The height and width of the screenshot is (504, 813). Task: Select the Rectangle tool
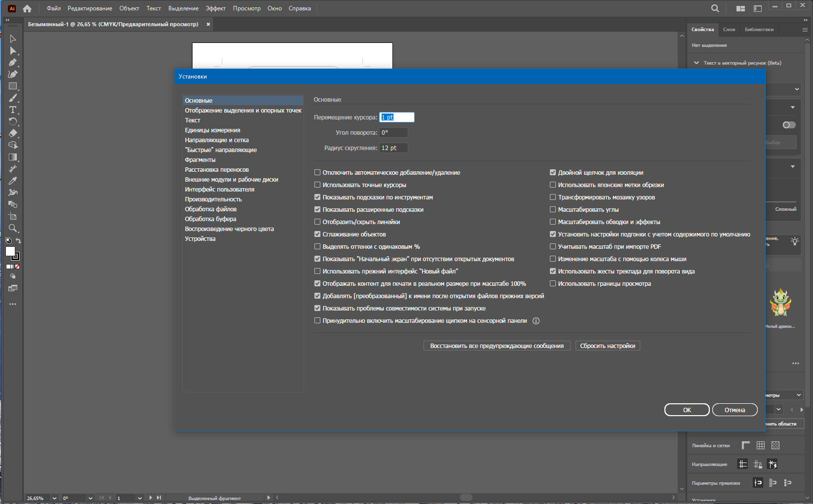point(13,86)
